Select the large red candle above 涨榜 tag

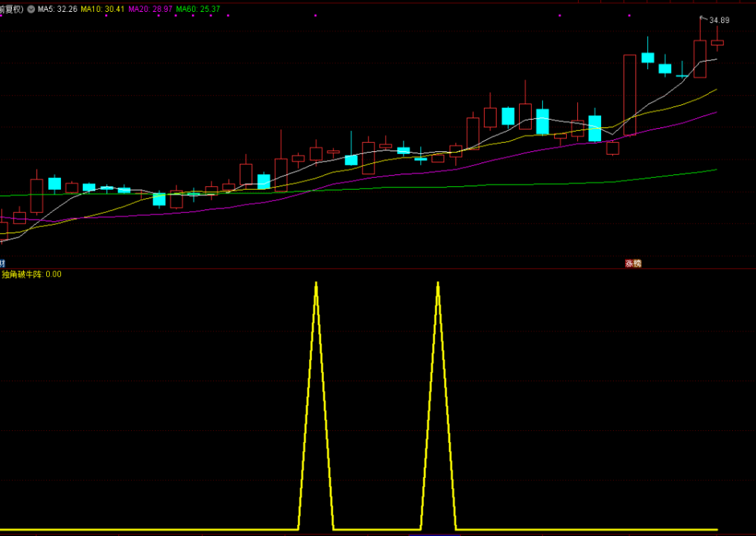pos(630,95)
